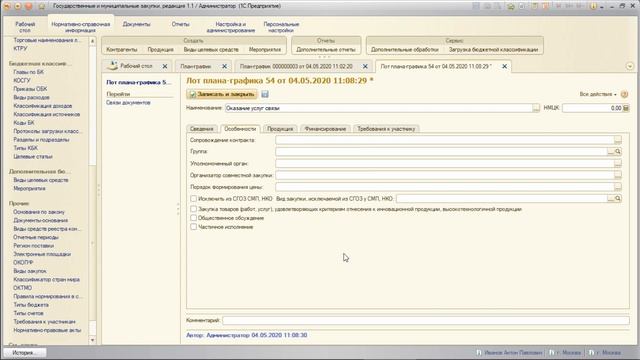Switch to the Финансирование tab

point(325,129)
